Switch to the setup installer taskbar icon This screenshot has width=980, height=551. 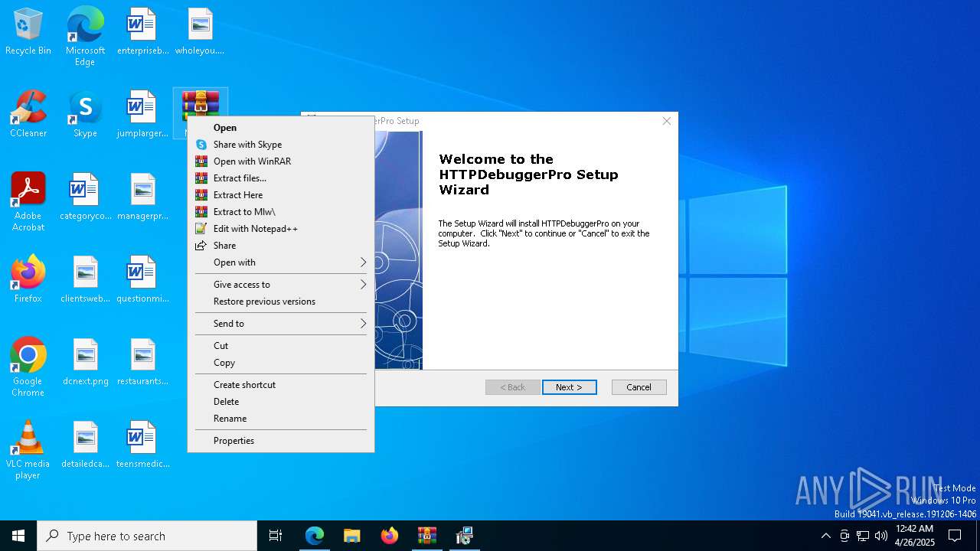pos(465,536)
